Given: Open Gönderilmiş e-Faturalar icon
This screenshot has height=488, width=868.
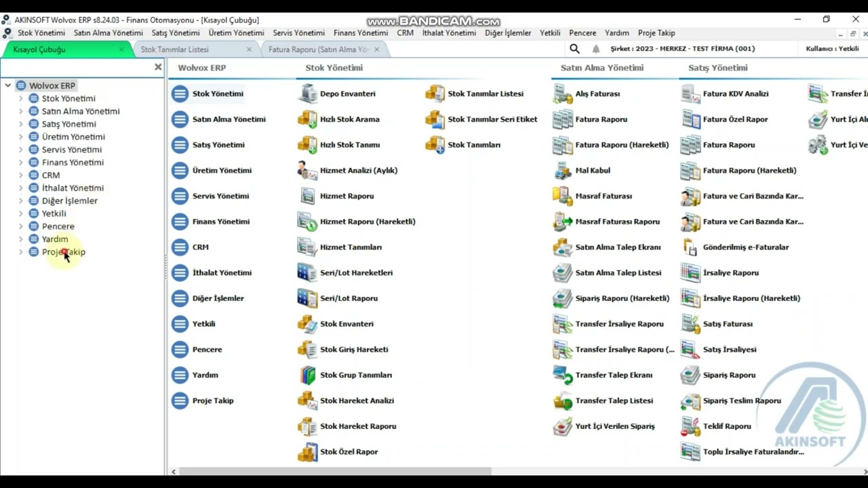Looking at the screenshot, I should [x=691, y=247].
